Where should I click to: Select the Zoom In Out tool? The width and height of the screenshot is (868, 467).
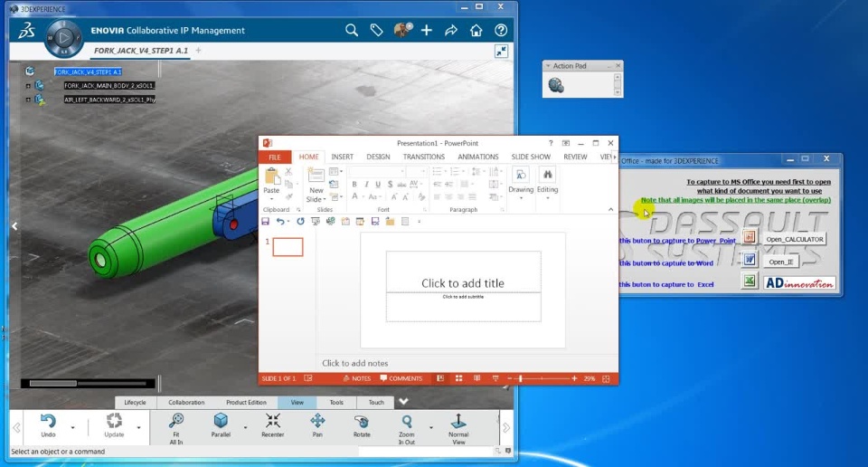pyautogui.click(x=406, y=428)
